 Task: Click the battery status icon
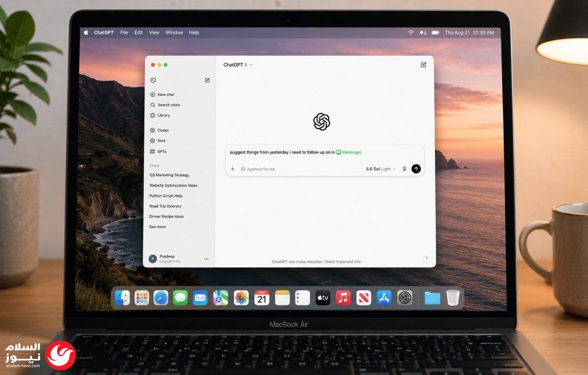pos(435,32)
